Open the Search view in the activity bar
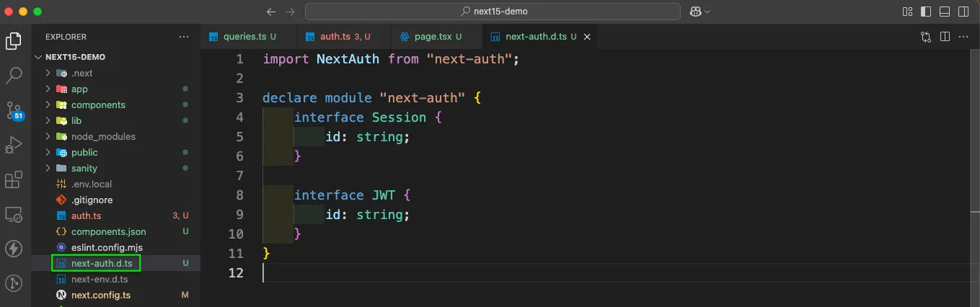This screenshot has width=980, height=307. (14, 75)
